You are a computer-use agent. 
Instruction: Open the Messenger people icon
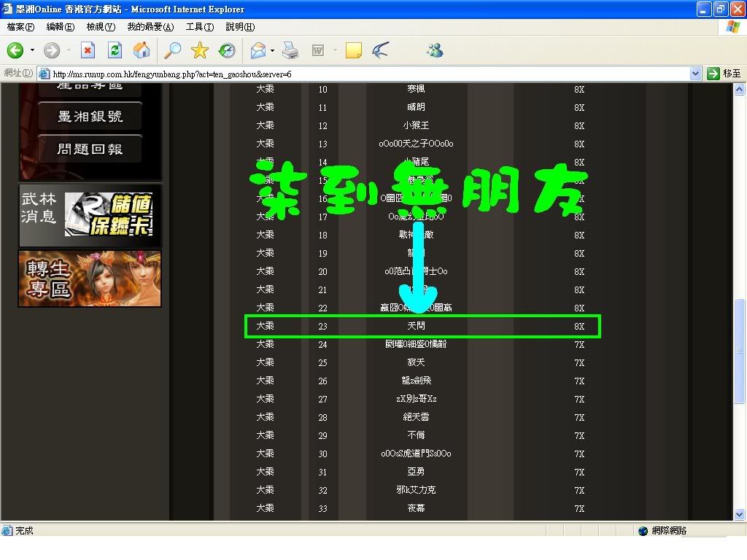coord(436,50)
